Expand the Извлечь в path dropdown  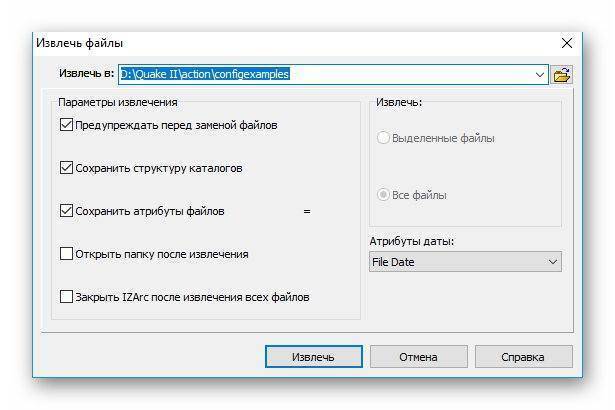tap(540, 75)
